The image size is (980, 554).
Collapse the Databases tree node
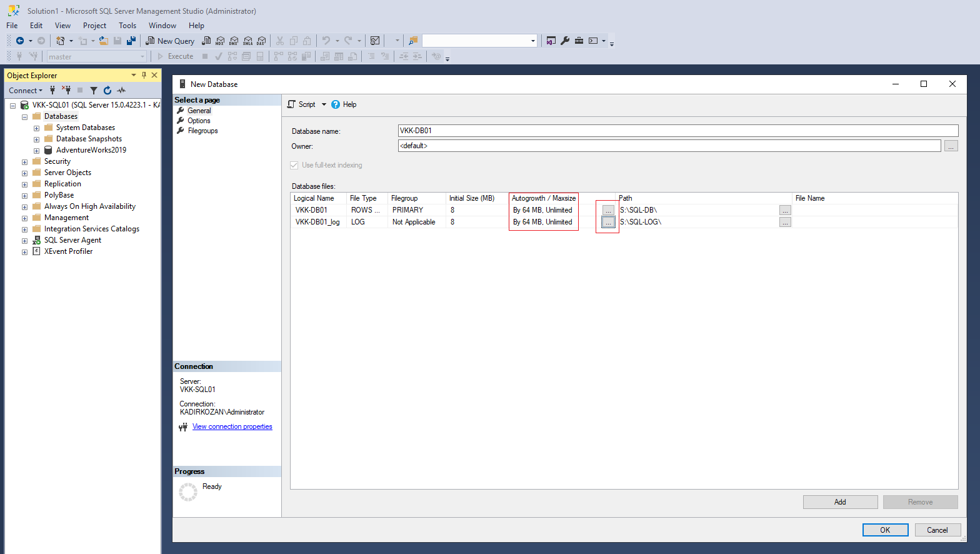pyautogui.click(x=24, y=117)
